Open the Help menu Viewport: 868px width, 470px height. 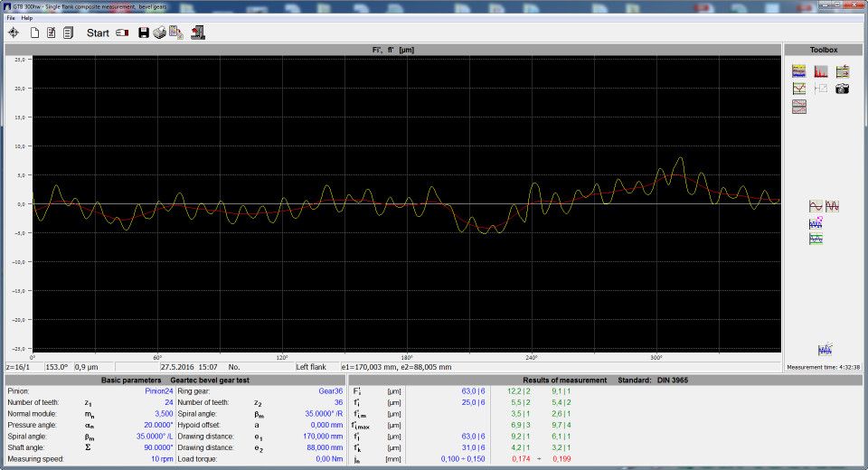coord(27,17)
